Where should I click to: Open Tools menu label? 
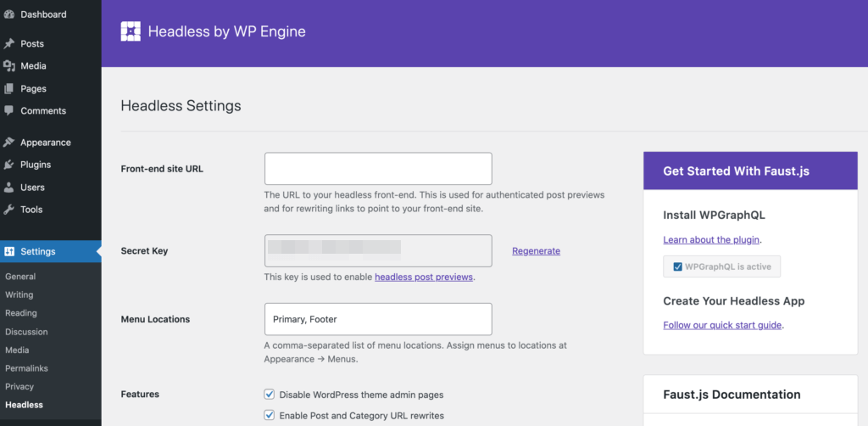coord(31,210)
